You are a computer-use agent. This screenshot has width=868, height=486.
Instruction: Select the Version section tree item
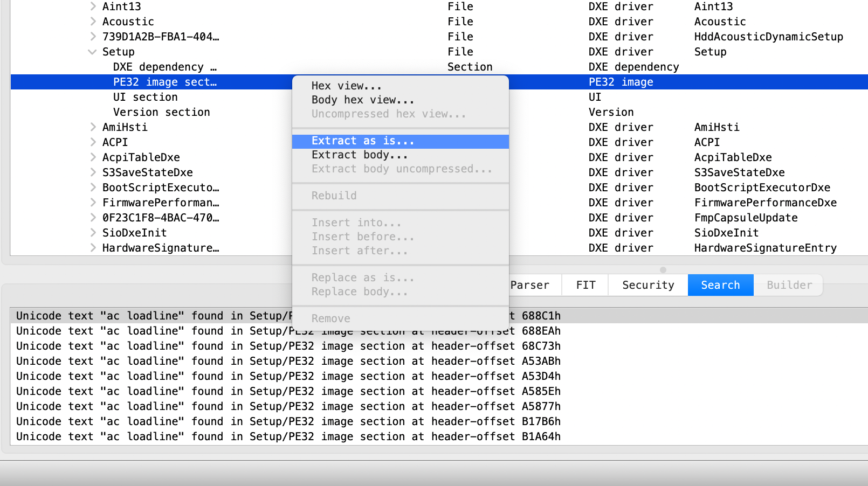161,112
